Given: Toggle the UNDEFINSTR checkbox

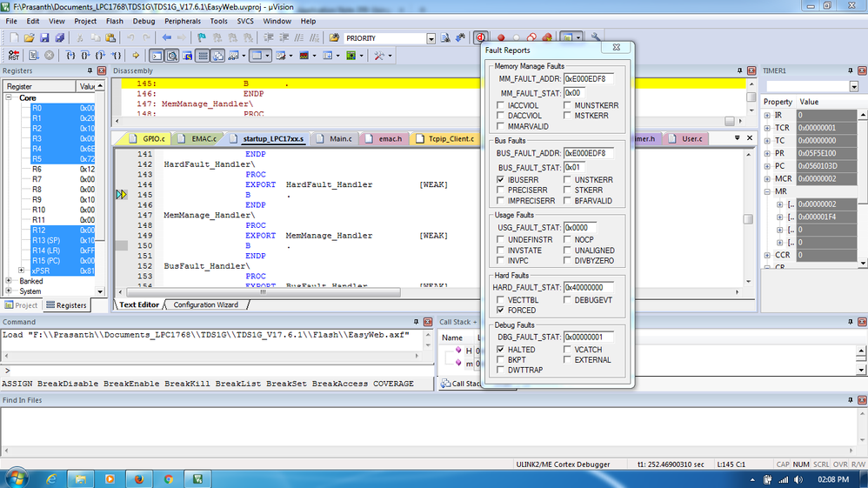Looking at the screenshot, I should pos(500,239).
